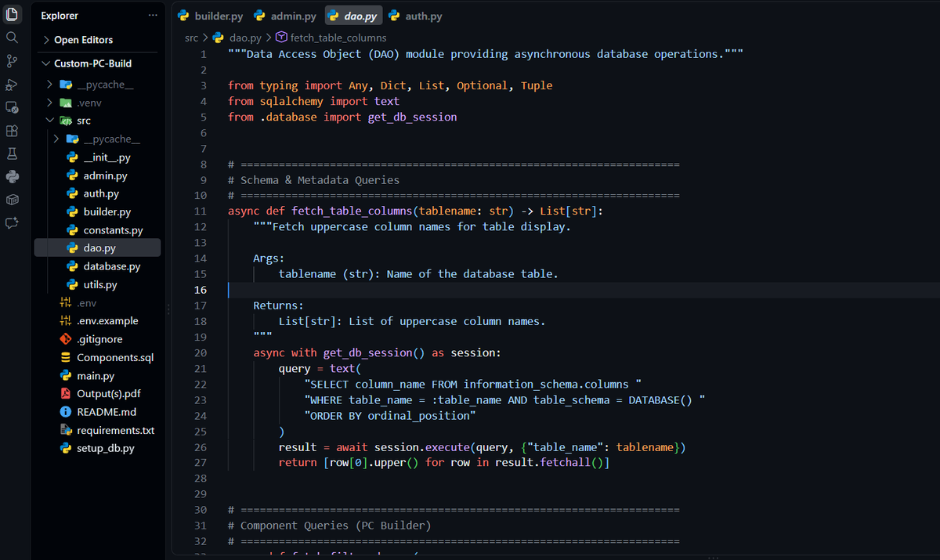Image resolution: width=940 pixels, height=560 pixels.
Task: Open the .gitignore file
Action: pyautogui.click(x=98, y=339)
